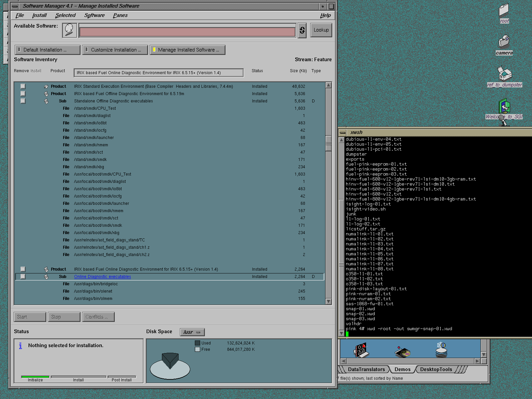
Task: Click the Online Diagnostic executables link
Action: pyautogui.click(x=102, y=277)
